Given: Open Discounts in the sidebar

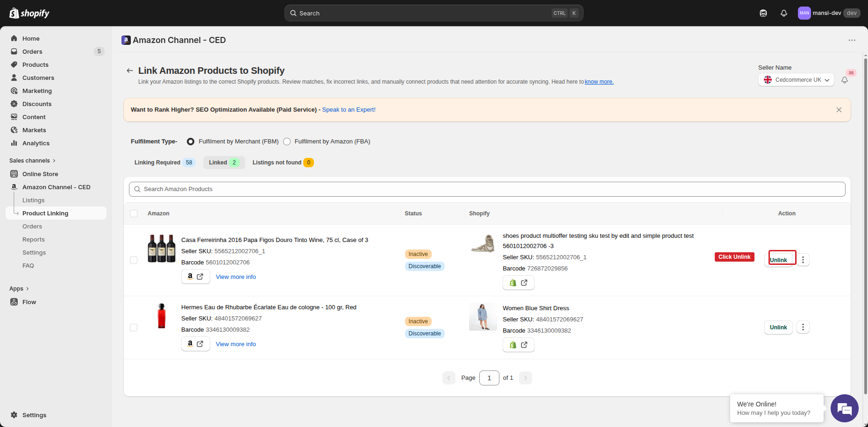Looking at the screenshot, I should 37,104.
